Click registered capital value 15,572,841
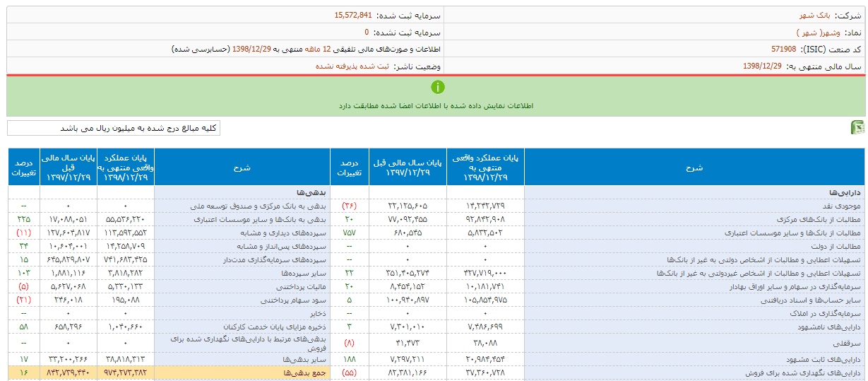Image resolution: width=868 pixels, height=381 pixels. pos(358,15)
